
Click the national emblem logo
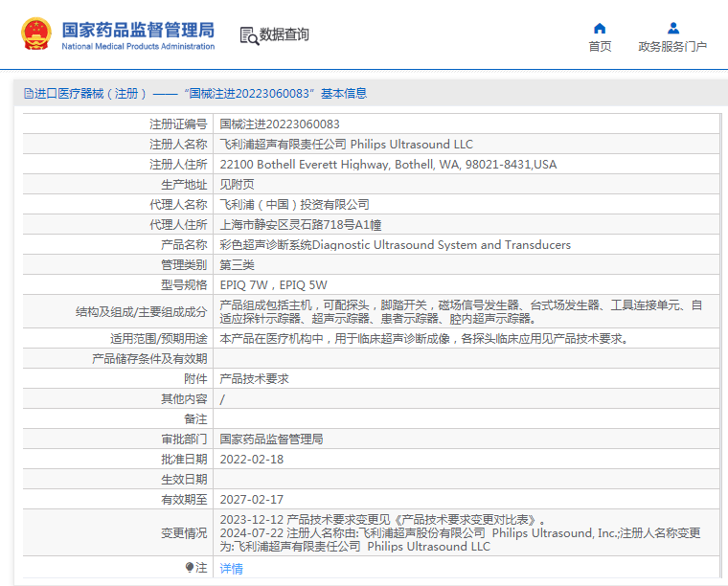coord(35,34)
